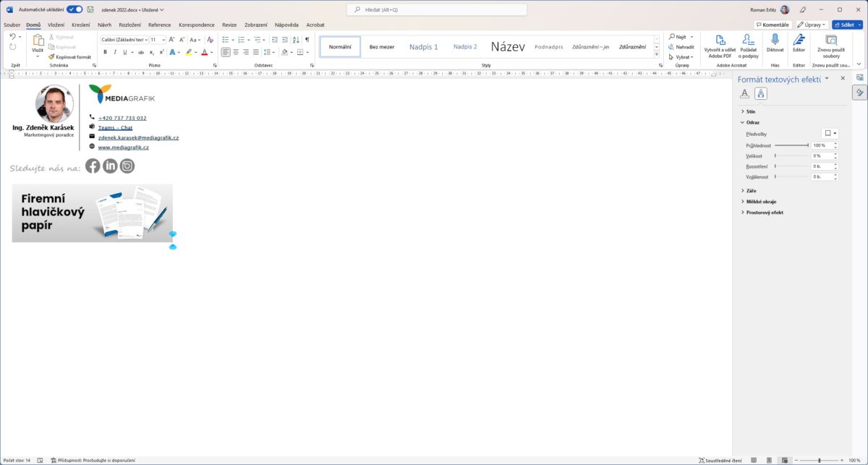Start dictation with Diktovat microphone

tap(775, 43)
